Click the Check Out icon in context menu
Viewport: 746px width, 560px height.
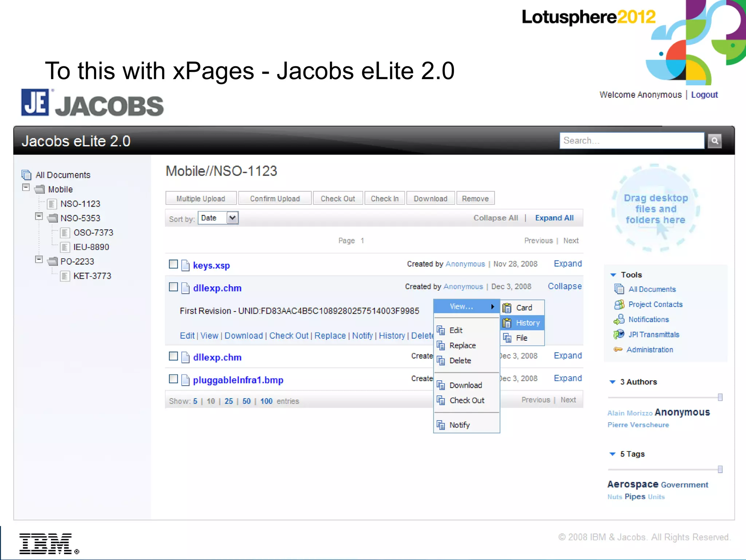(x=441, y=400)
